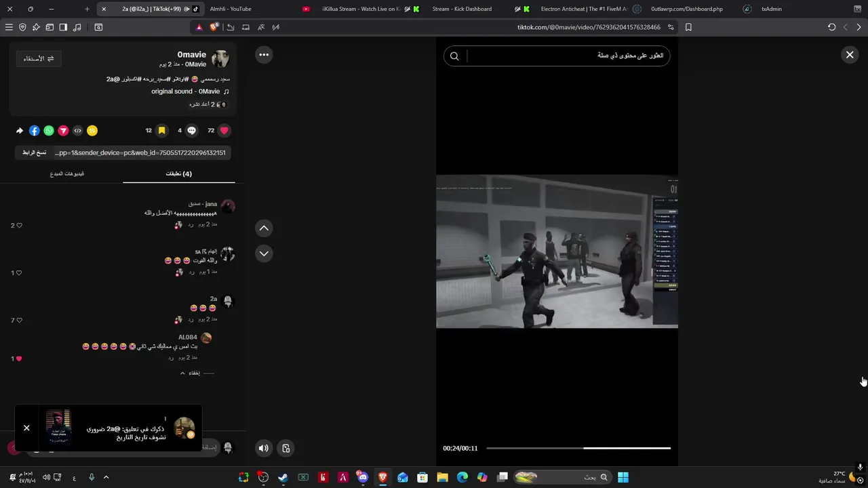Open 0mavie's profile picture
The width and height of the screenshot is (868, 488).
click(220, 58)
